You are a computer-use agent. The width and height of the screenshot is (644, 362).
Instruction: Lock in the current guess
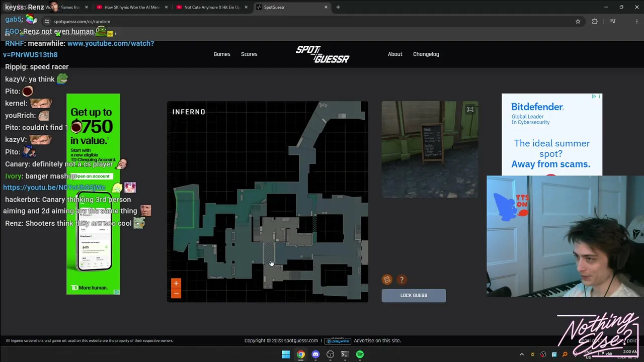[414, 295]
